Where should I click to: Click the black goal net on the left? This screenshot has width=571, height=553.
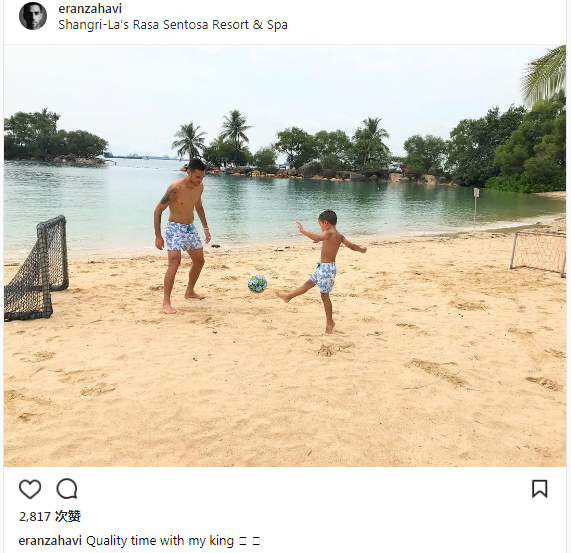point(36,268)
